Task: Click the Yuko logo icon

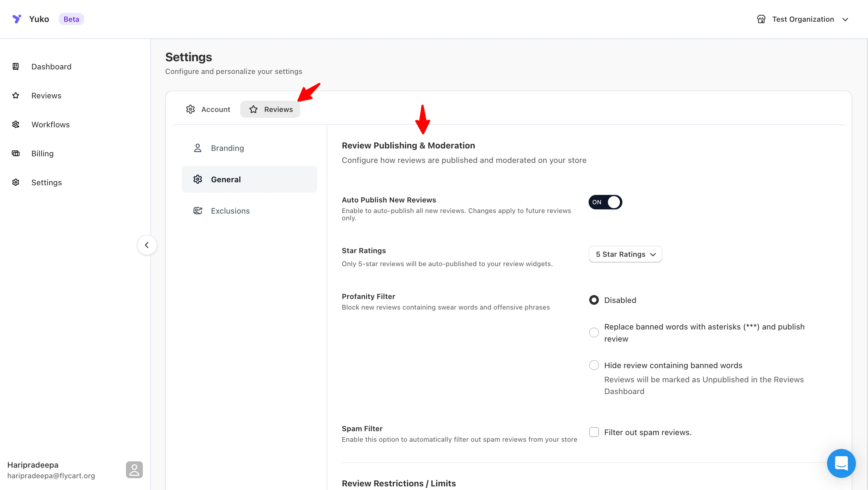Action: pyautogui.click(x=17, y=19)
